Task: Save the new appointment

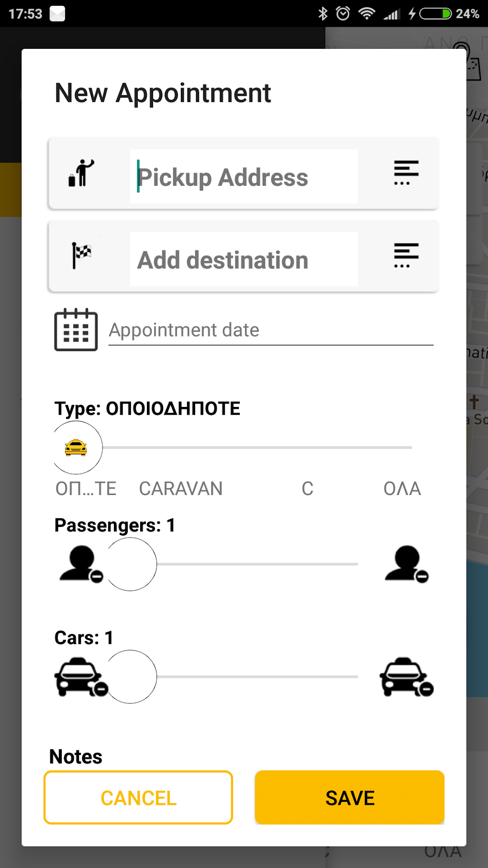Action: pos(349,798)
